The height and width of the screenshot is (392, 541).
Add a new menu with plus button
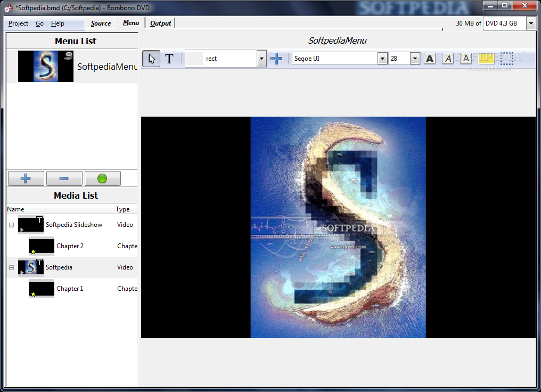[x=26, y=178]
